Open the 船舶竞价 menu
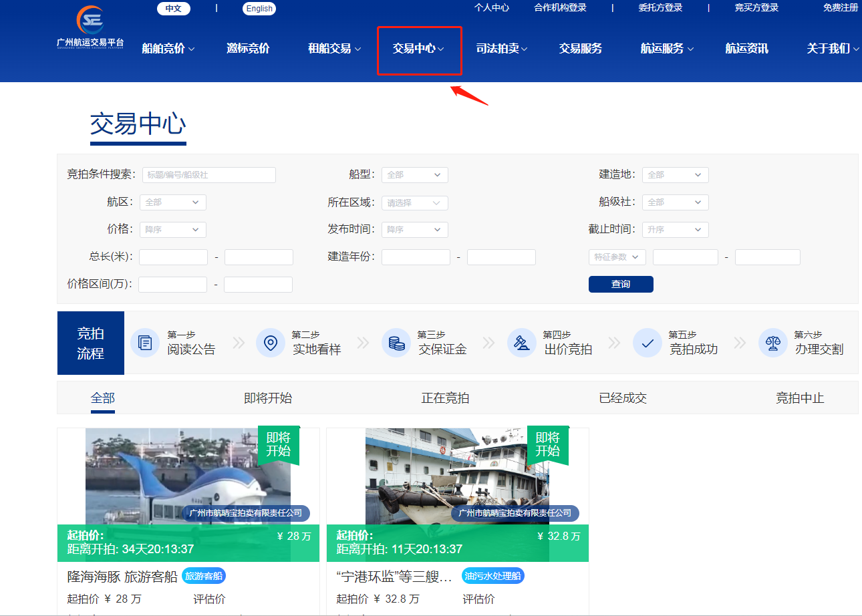 coord(168,48)
